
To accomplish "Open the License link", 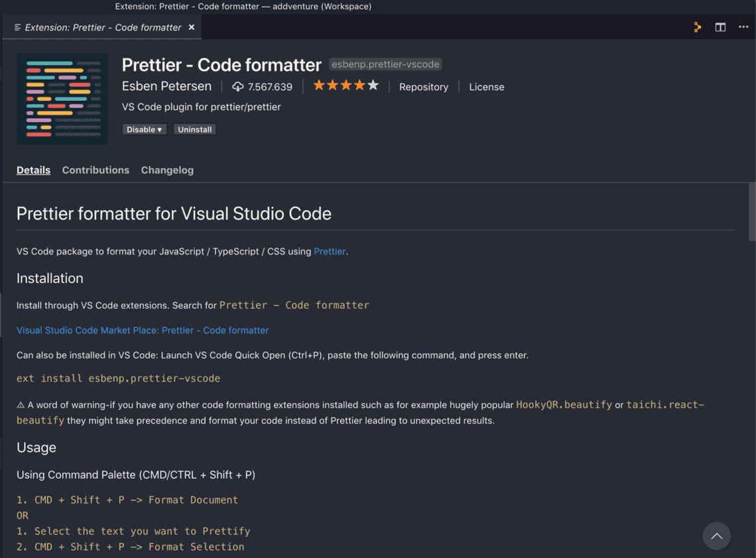I will (486, 87).
